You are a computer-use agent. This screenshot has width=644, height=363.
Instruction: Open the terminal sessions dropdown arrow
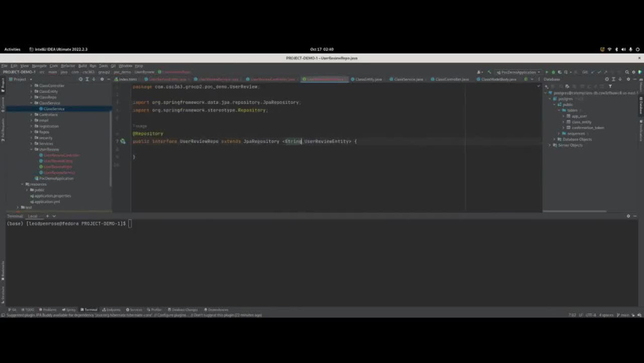pyautogui.click(x=54, y=216)
